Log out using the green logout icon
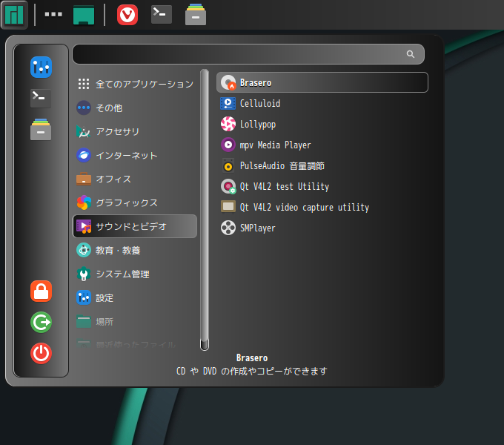This screenshot has height=445, width=504. (x=42, y=322)
